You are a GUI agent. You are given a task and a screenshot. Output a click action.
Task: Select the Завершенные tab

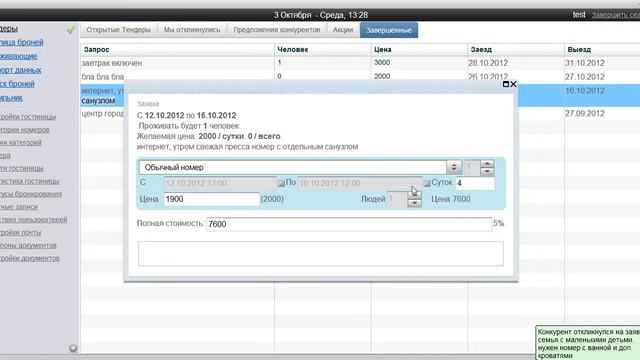coord(389,30)
